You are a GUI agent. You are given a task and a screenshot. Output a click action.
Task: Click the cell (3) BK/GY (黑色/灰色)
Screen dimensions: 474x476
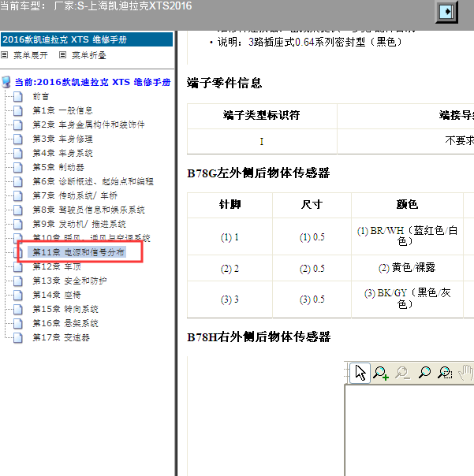(x=407, y=299)
